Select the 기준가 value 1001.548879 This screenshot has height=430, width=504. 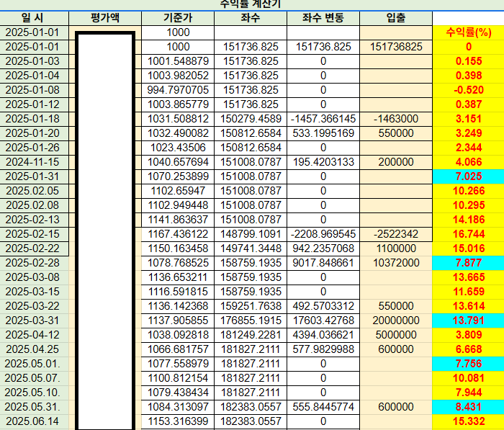click(x=178, y=61)
